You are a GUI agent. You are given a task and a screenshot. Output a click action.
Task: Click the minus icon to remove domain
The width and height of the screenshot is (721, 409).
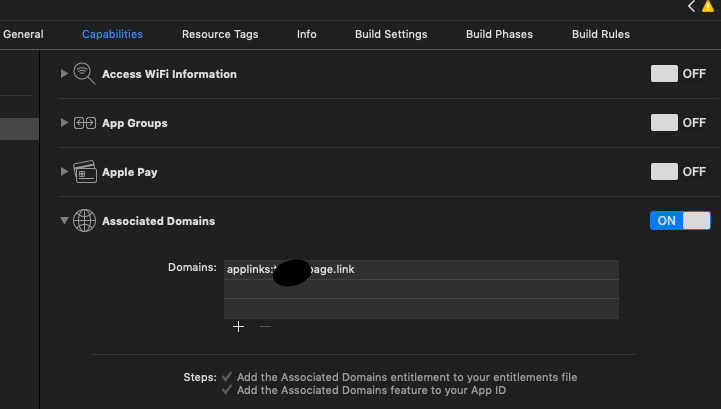pyautogui.click(x=265, y=326)
